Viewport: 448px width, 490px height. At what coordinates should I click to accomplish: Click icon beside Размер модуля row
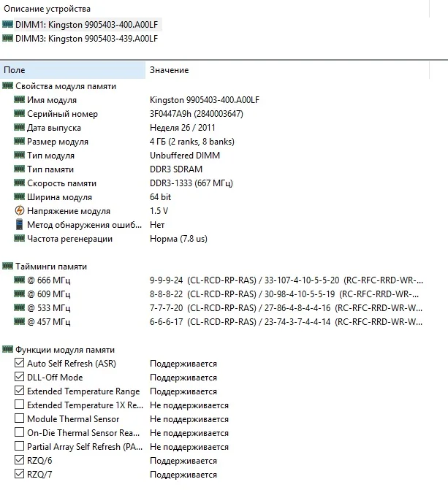[x=19, y=141]
